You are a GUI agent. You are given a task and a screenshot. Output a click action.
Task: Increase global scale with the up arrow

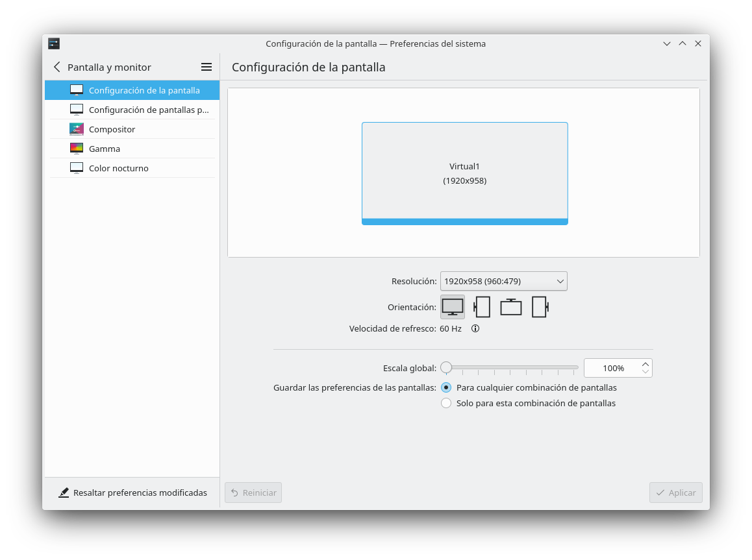[645, 364]
